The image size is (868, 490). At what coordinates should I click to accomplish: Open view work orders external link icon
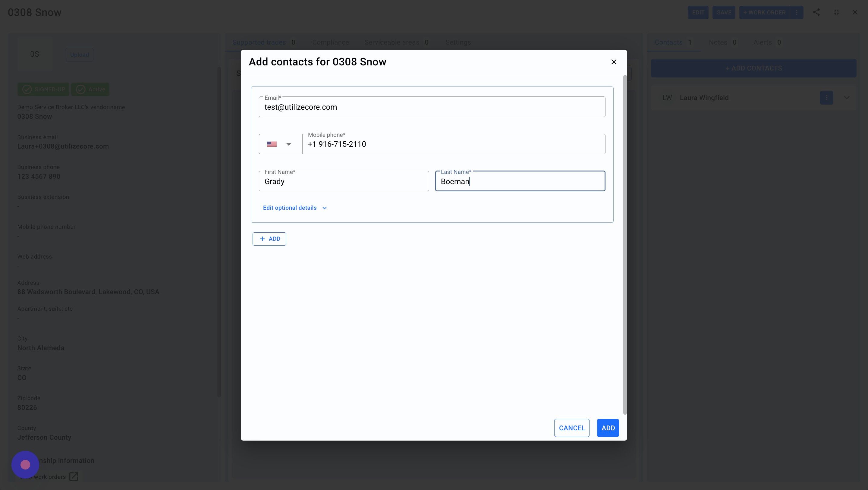tap(74, 476)
